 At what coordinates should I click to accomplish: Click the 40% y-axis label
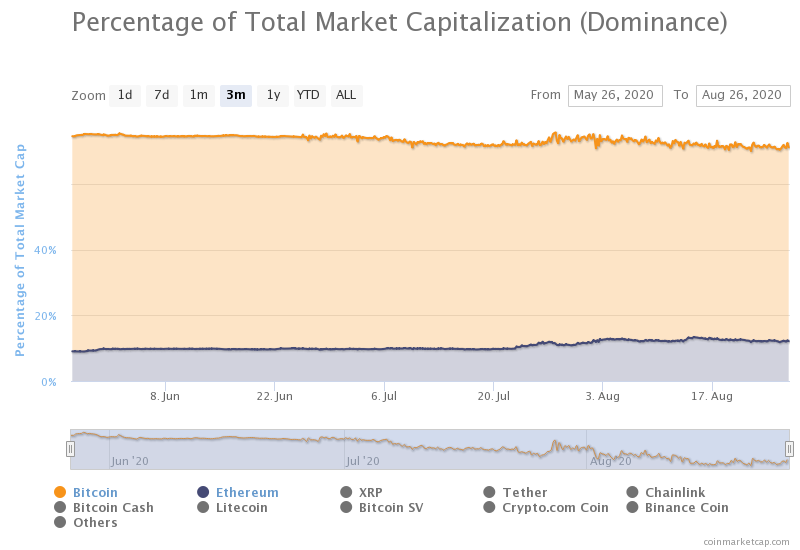pyautogui.click(x=45, y=251)
